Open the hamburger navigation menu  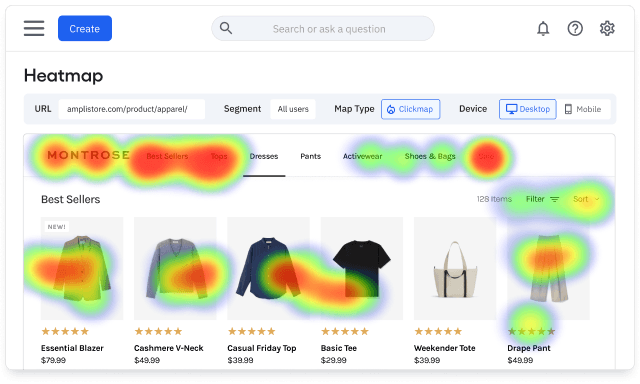click(x=34, y=28)
